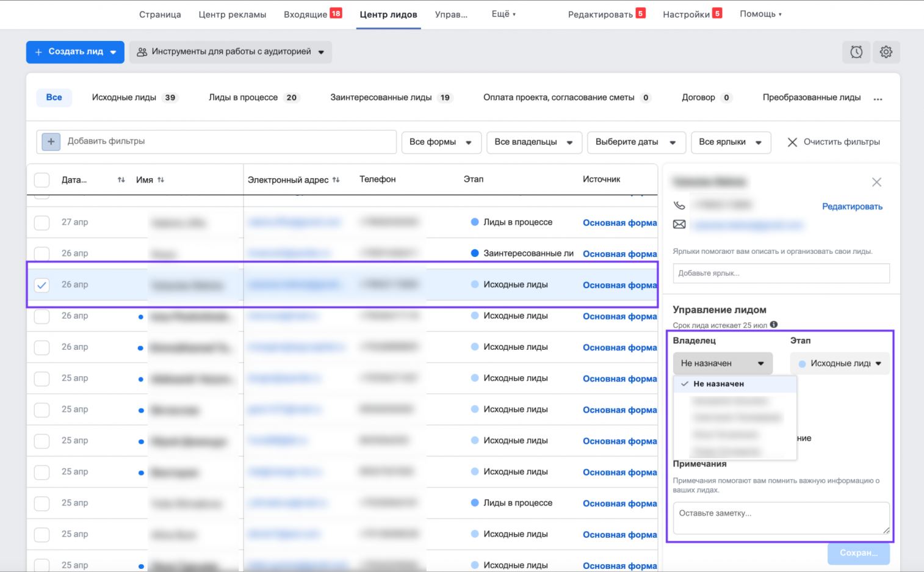
Task: Open the Управ... tab
Action: [451, 14]
